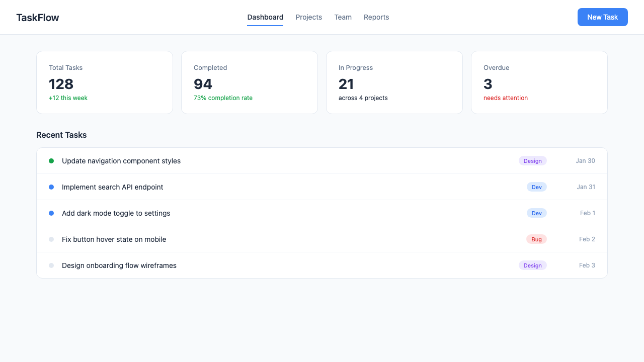
Task: Click the +12 this week text
Action: pos(68,98)
